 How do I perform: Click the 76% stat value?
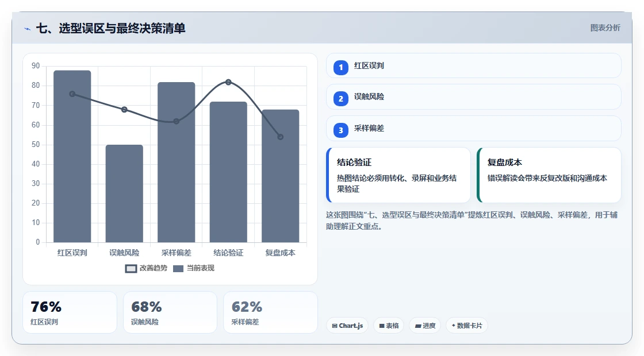[46, 307]
